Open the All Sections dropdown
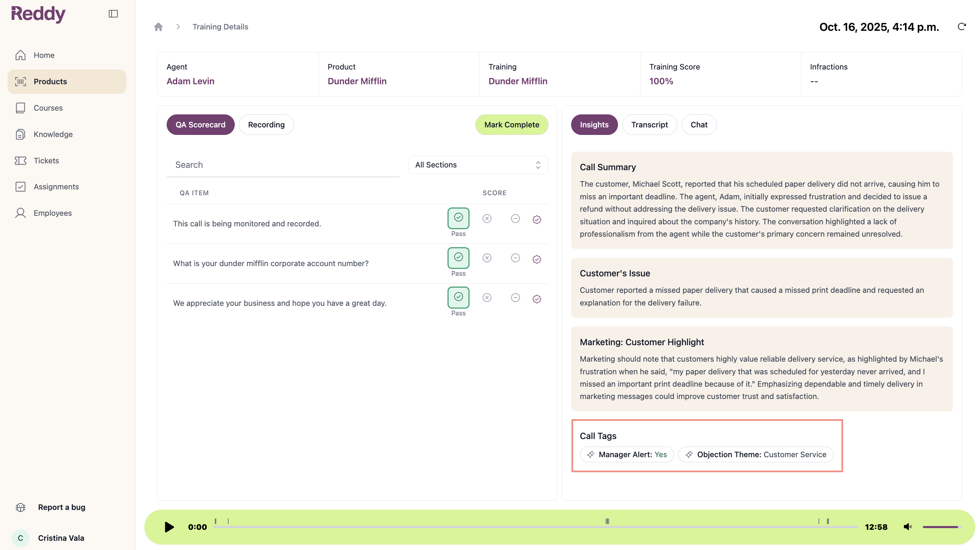980x550 pixels. (x=478, y=164)
